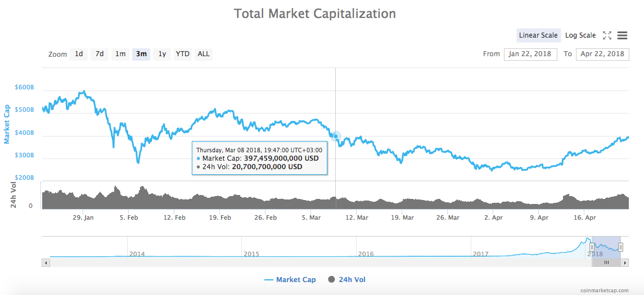The width and height of the screenshot is (644, 295).
Task: Switch chart to Log Scale
Action: (580, 35)
